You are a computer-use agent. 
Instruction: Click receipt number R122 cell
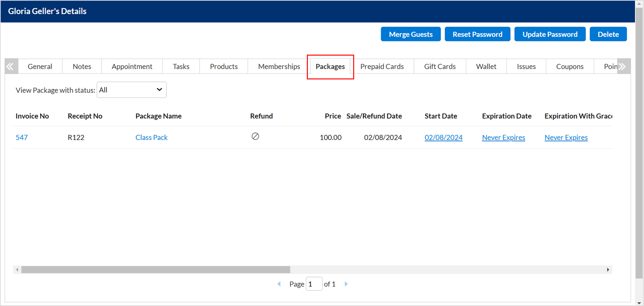click(x=76, y=138)
